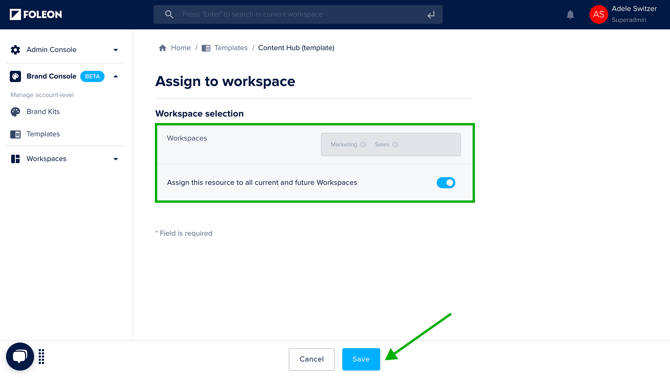Open the Workspaces selection field
This screenshot has height=378, width=670.
391,144
